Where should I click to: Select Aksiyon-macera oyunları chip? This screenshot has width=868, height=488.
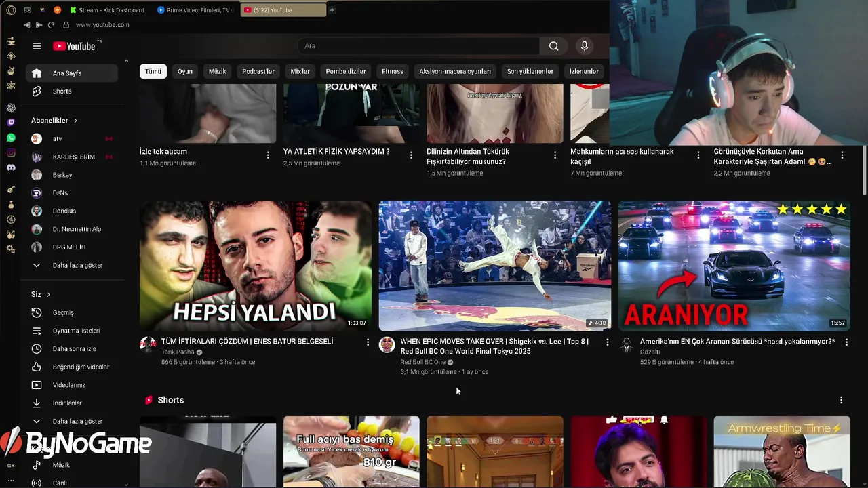pos(455,71)
